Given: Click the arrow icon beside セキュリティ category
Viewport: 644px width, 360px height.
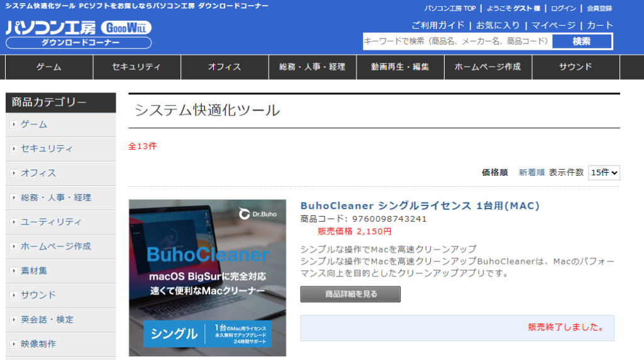Looking at the screenshot, I should 14,149.
